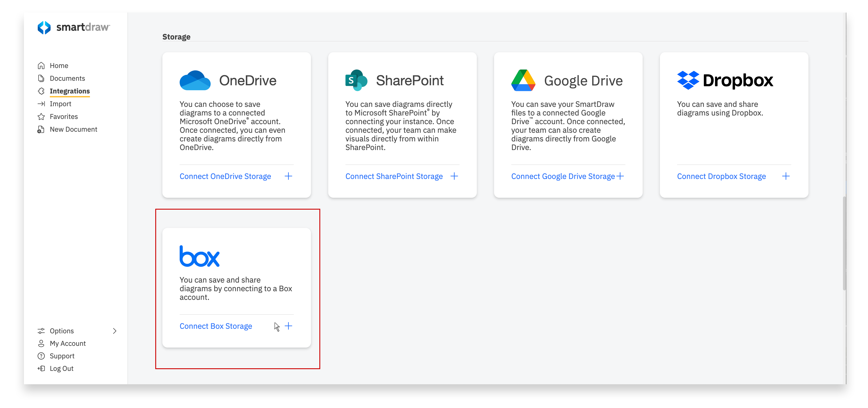Image resolution: width=868 pixels, height=408 pixels.
Task: Open Support via the question mark icon
Action: click(x=41, y=356)
